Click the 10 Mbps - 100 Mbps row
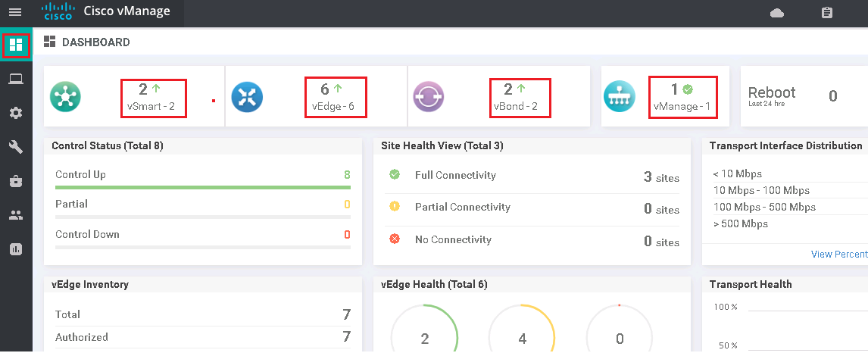The image size is (868, 353). point(790,190)
